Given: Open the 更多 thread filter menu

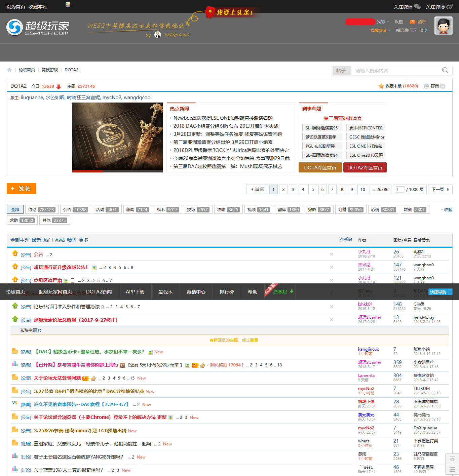Looking at the screenshot, I should pyautogui.click(x=83, y=240).
